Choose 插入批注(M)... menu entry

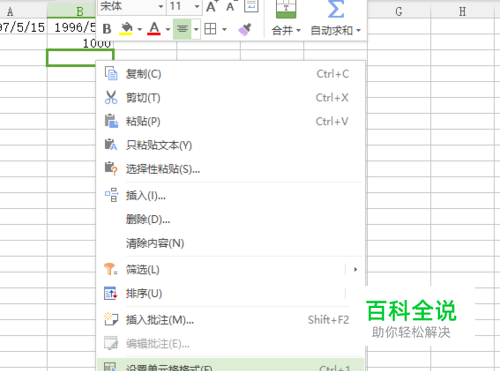click(x=231, y=320)
